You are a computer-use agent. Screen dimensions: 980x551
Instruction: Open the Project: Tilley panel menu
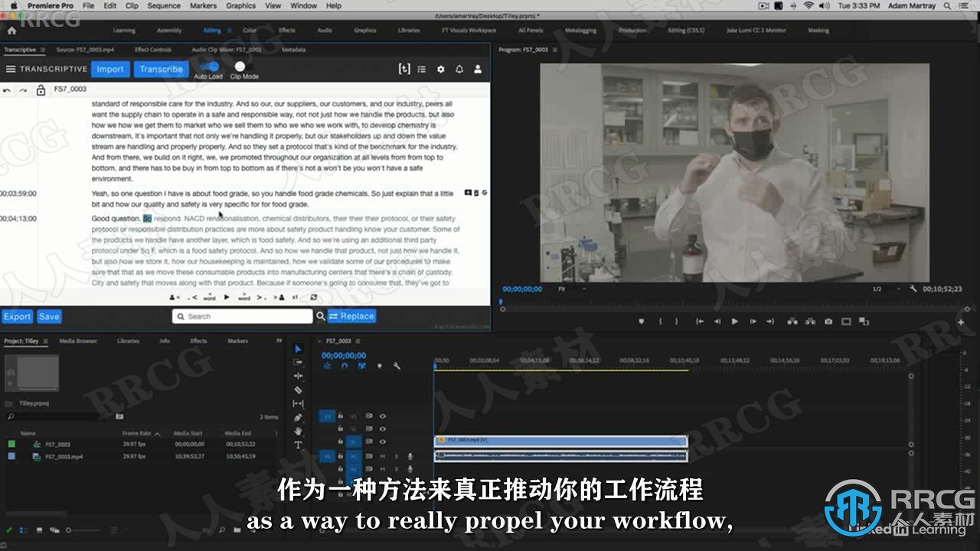pos(45,341)
